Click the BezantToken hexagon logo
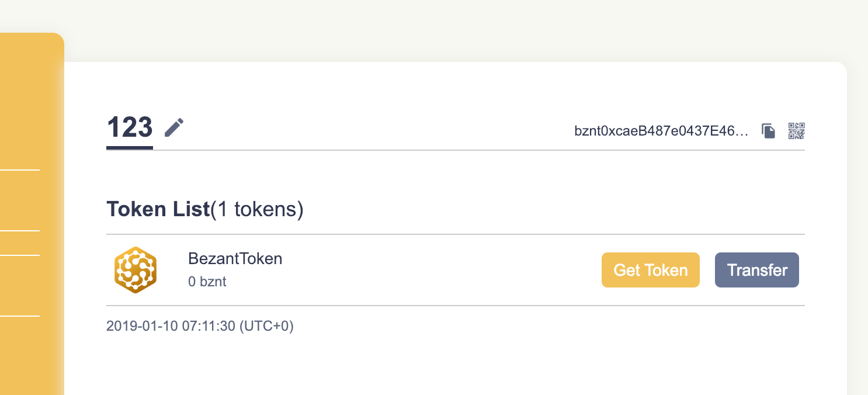The image size is (868, 395). [x=136, y=269]
